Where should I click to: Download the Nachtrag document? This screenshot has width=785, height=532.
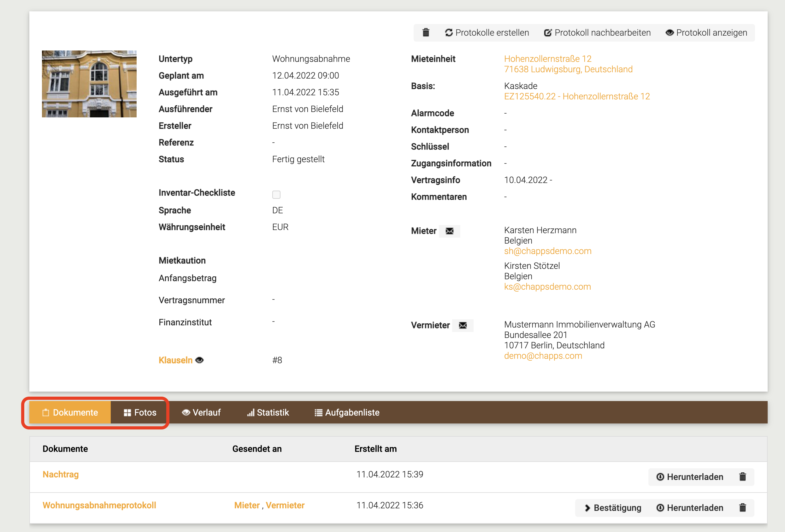690,476
